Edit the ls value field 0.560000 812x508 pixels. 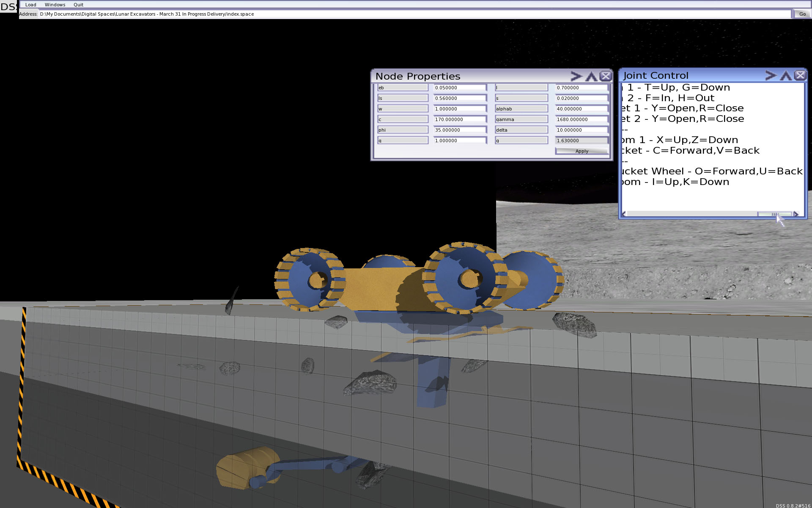pos(460,98)
